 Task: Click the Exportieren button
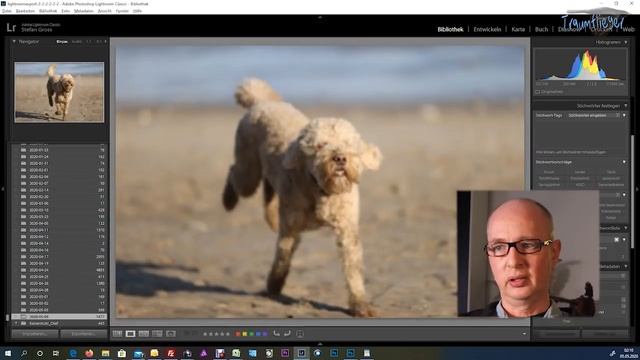click(x=84, y=334)
